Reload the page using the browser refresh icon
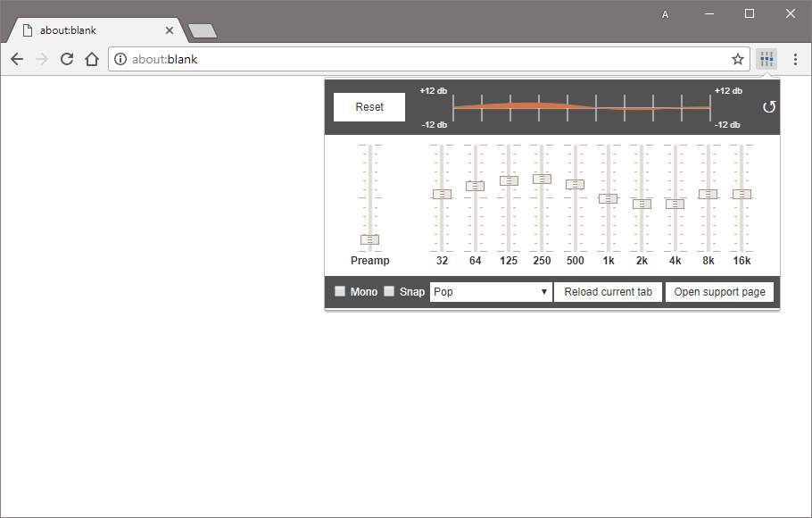 tap(67, 59)
